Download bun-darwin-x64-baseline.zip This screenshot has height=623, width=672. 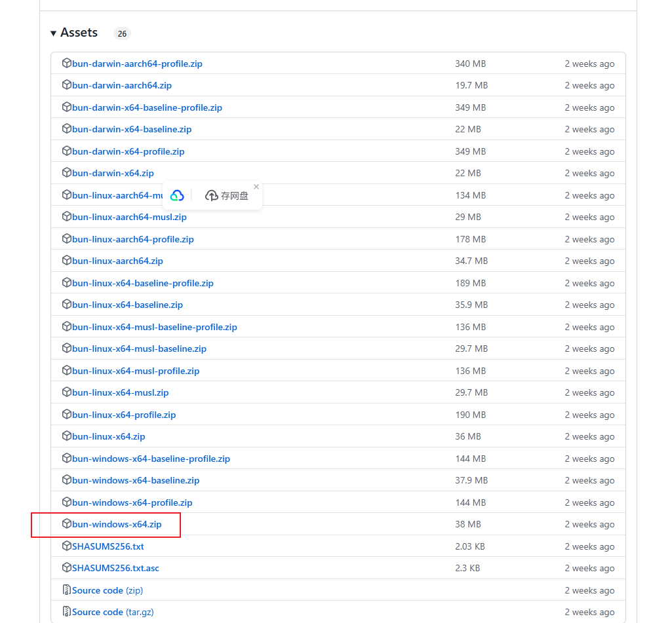(132, 129)
